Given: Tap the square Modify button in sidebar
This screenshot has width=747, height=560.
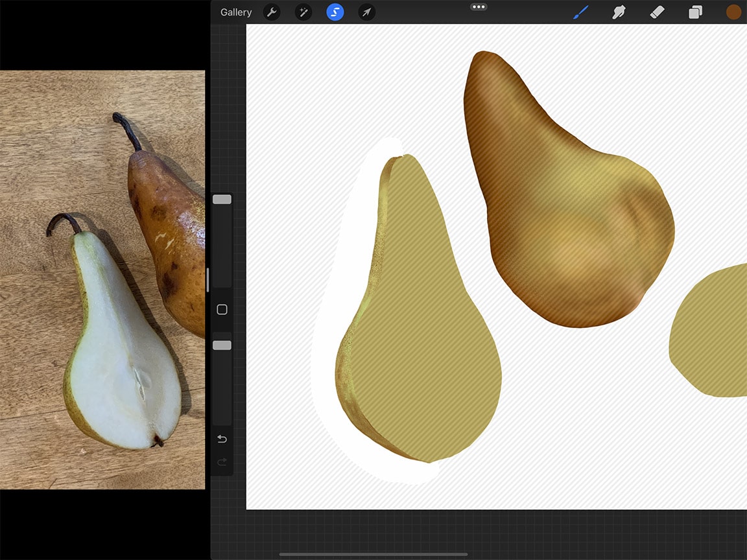Looking at the screenshot, I should click(222, 310).
